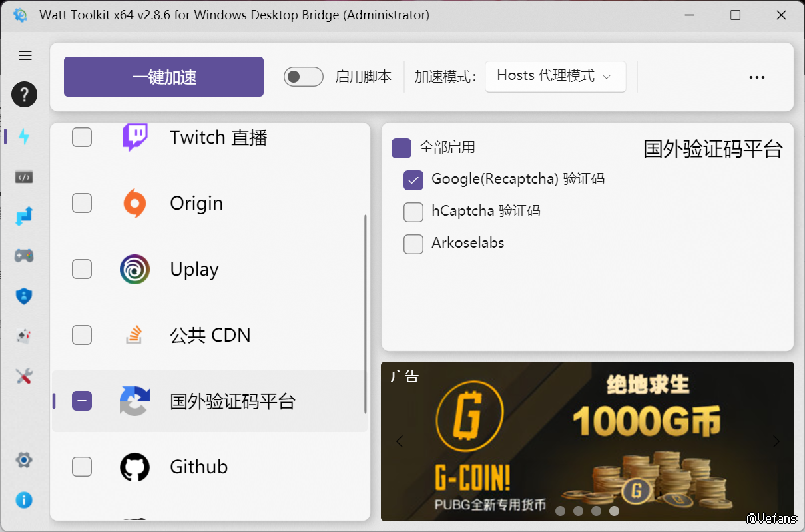
Task: Click the recaptcha icon beside 国外验证码平台
Action: click(x=134, y=401)
